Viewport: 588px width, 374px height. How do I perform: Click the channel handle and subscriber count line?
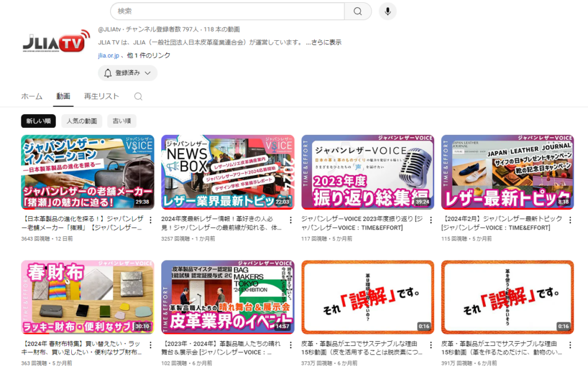tap(169, 29)
